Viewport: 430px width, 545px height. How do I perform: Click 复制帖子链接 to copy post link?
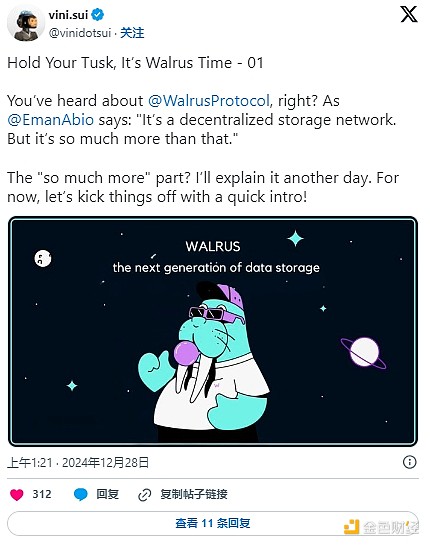tap(194, 494)
